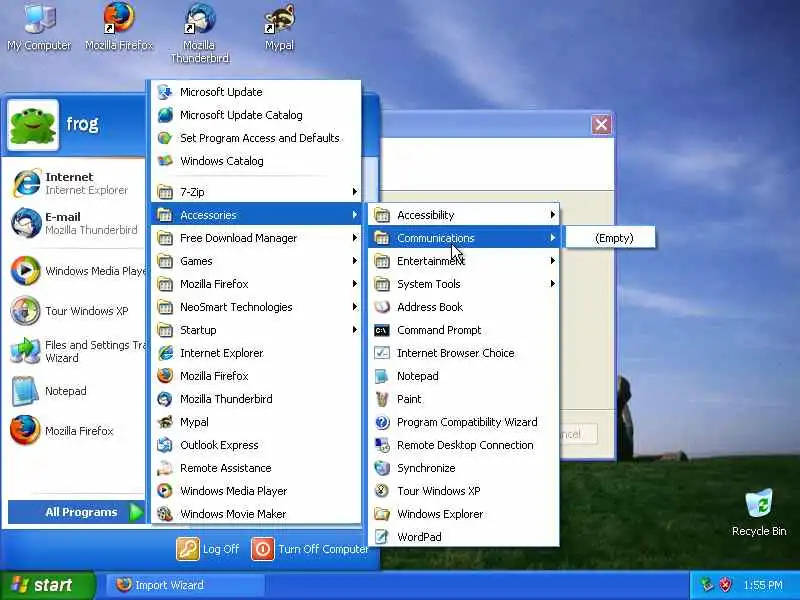Expand the 7-Zip program folder
Image resolution: width=800 pixels, height=600 pixels.
(256, 192)
